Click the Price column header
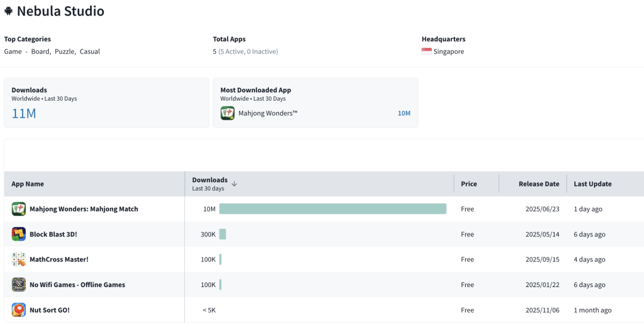This screenshot has width=644, height=324. click(x=469, y=184)
